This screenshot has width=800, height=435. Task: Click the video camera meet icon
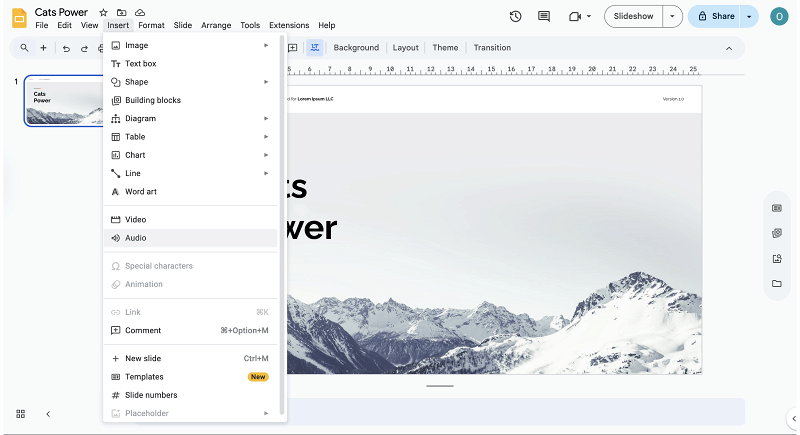click(575, 16)
